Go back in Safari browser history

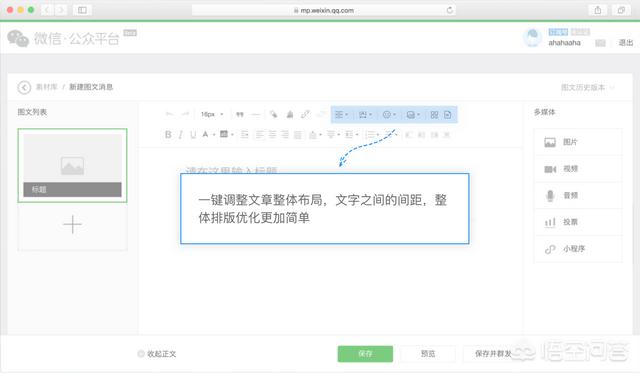point(47,10)
